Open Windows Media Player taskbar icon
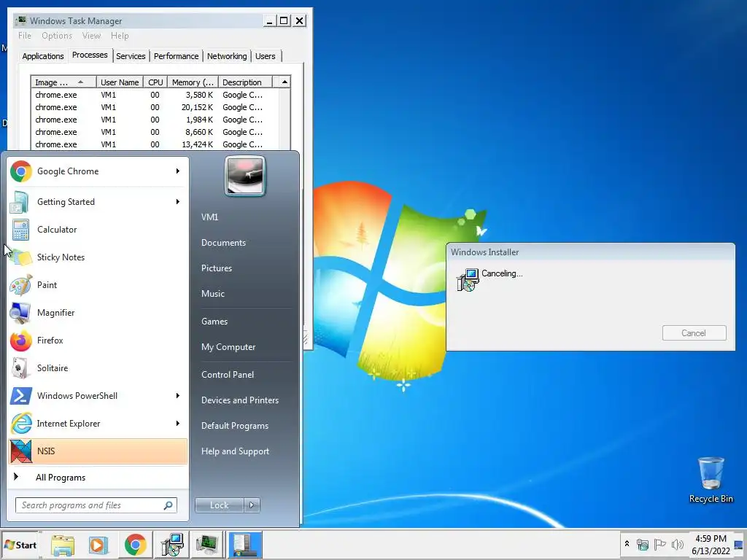 [98, 545]
